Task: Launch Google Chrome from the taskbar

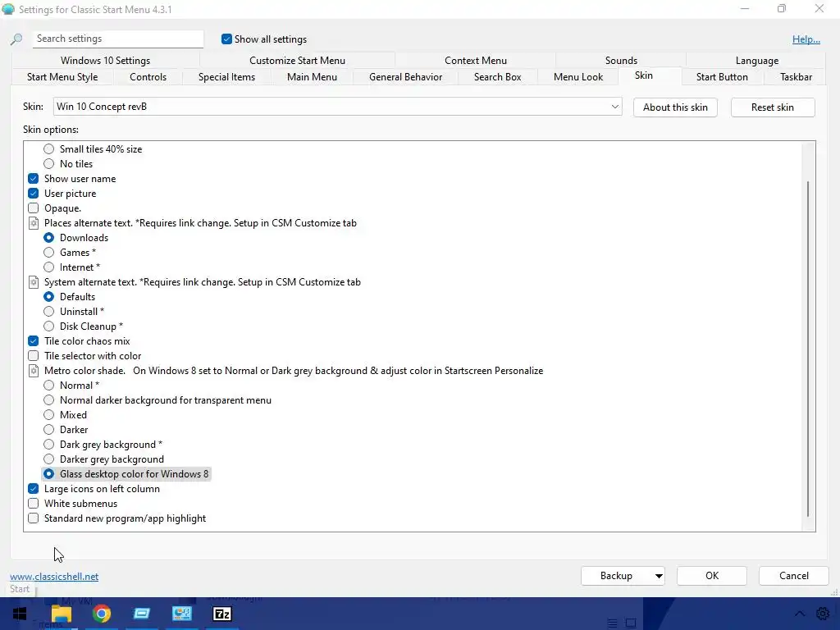Action: 101,614
